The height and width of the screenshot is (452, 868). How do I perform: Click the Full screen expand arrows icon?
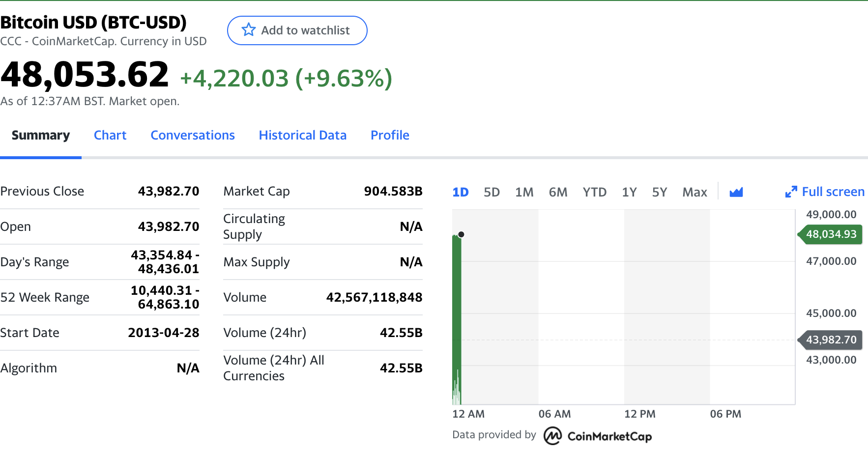[x=790, y=192]
